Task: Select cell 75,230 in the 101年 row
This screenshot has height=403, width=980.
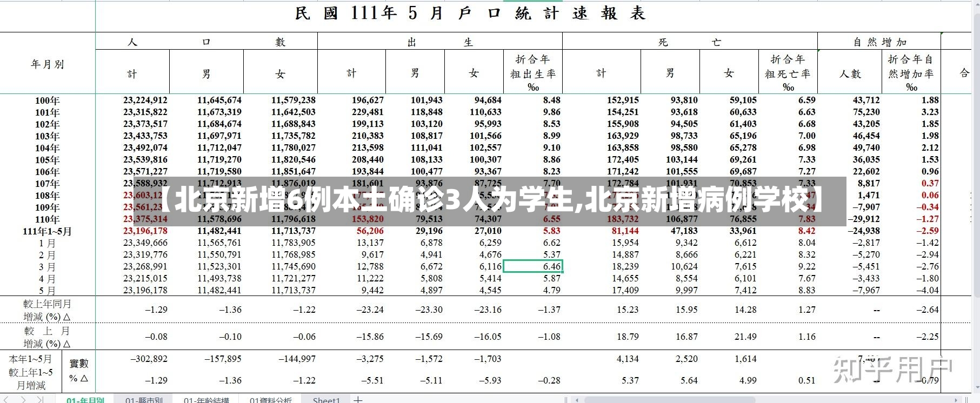Action: click(866, 112)
